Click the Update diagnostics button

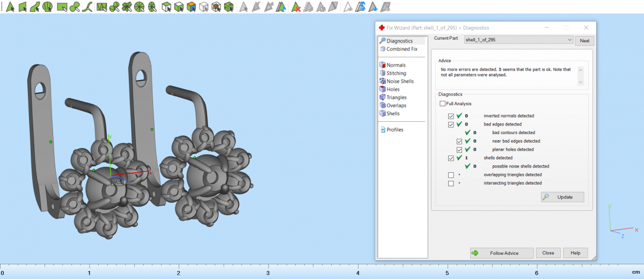tap(562, 197)
